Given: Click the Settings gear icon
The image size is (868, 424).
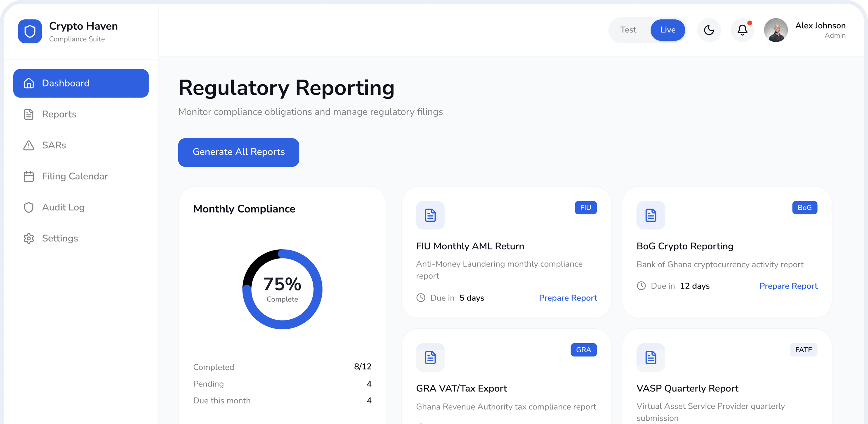Looking at the screenshot, I should [29, 238].
